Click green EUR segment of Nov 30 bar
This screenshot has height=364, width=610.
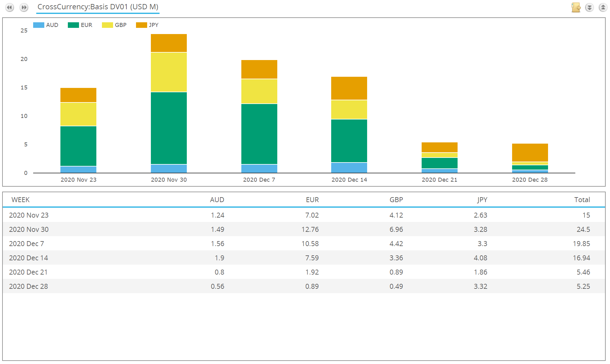click(x=169, y=128)
